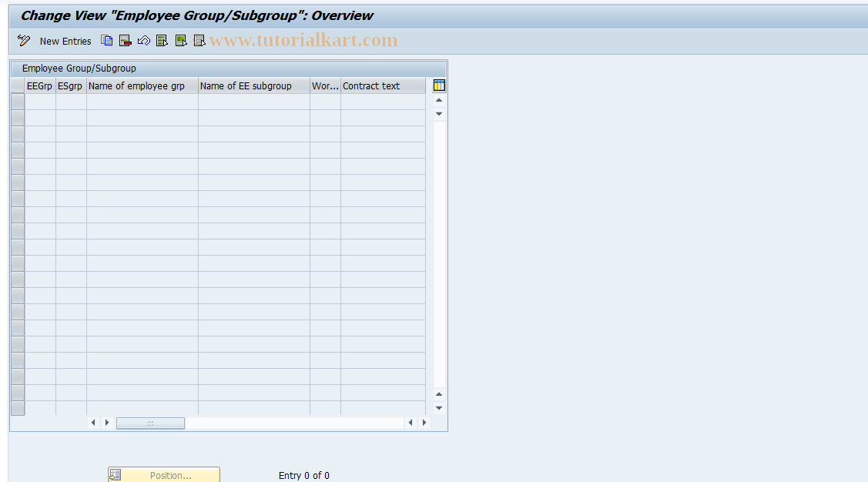
Task: Click the EEGrp column header
Action: pyautogui.click(x=40, y=85)
